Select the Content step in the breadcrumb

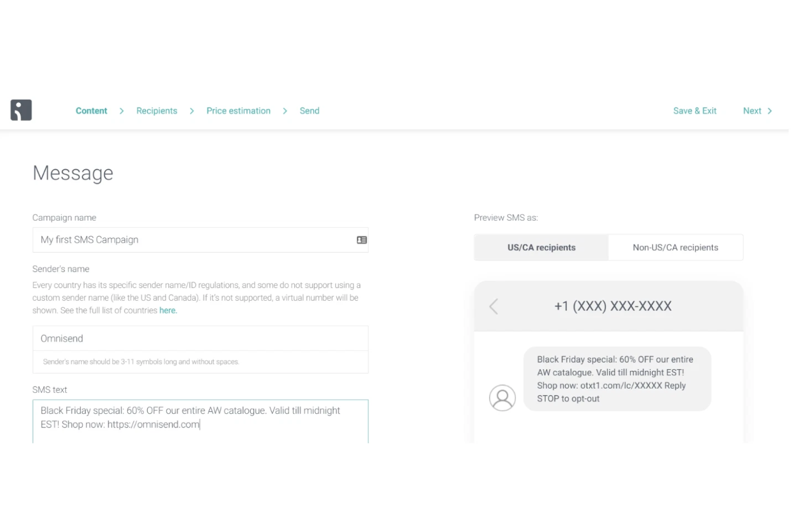pyautogui.click(x=91, y=110)
